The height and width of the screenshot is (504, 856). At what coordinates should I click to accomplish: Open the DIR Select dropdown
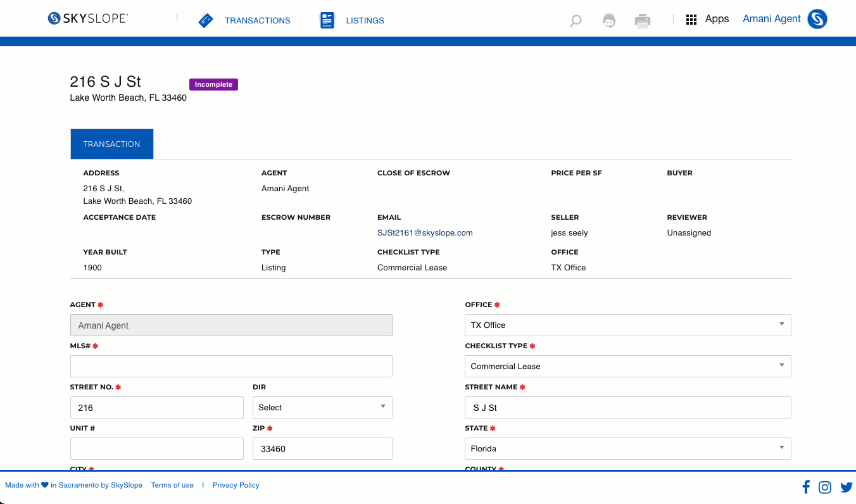322,407
